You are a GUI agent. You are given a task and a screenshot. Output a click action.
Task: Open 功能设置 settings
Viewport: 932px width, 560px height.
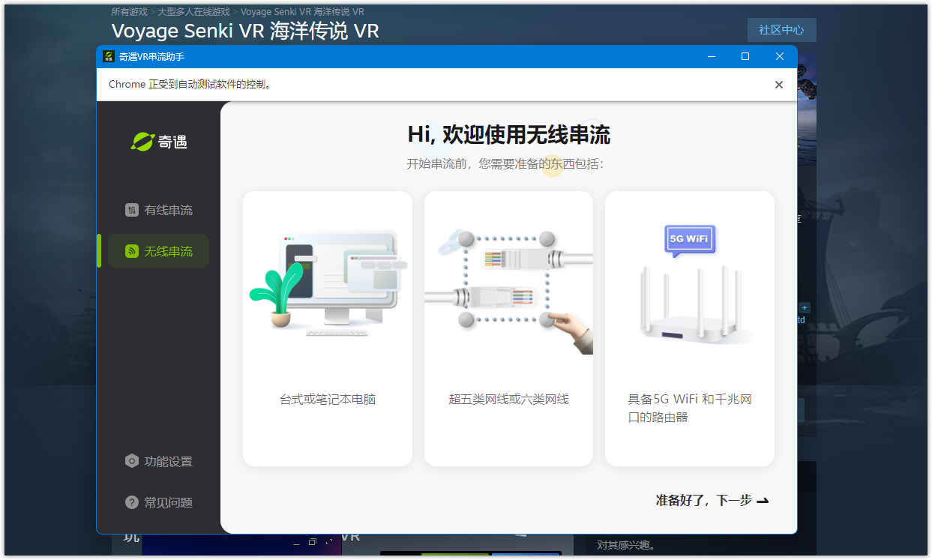[x=158, y=461]
